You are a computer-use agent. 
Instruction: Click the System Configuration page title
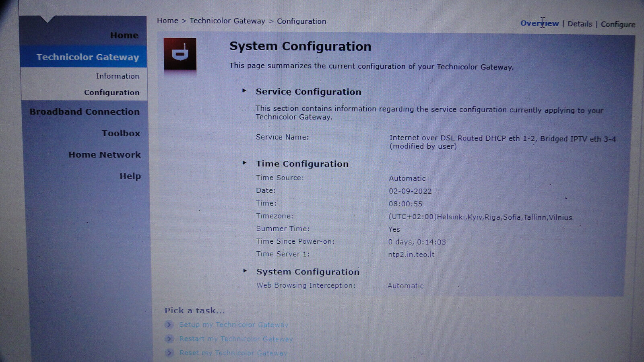point(300,46)
